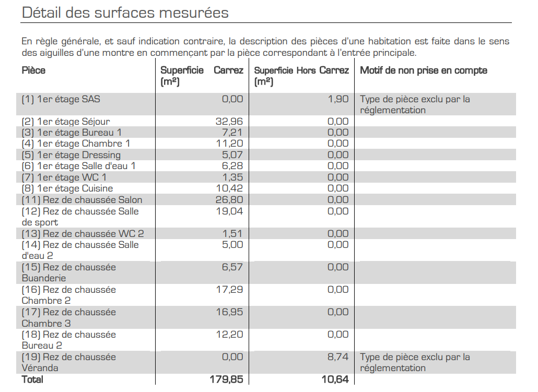538x392 pixels.
Task: Click the total Hors Carrez value 10,64
Action: click(x=335, y=379)
